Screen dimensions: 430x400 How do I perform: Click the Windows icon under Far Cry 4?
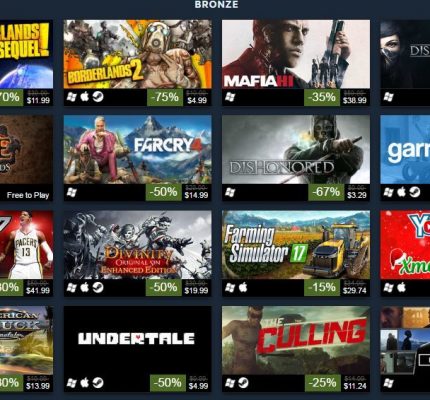pos(72,192)
